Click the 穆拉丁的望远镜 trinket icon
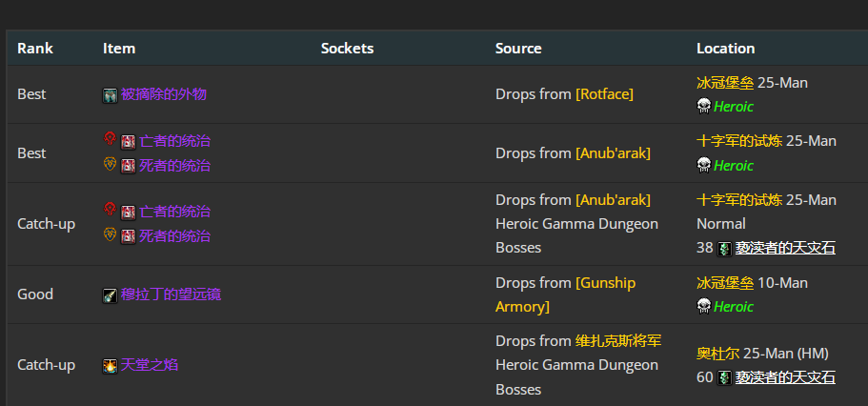Image resolution: width=868 pixels, height=406 pixels. (111, 295)
